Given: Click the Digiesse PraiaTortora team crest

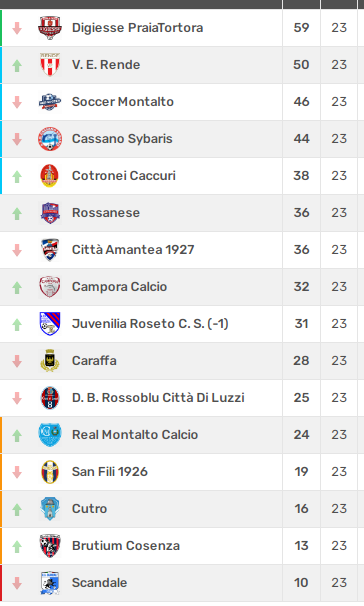Looking at the screenshot, I should point(50,28).
